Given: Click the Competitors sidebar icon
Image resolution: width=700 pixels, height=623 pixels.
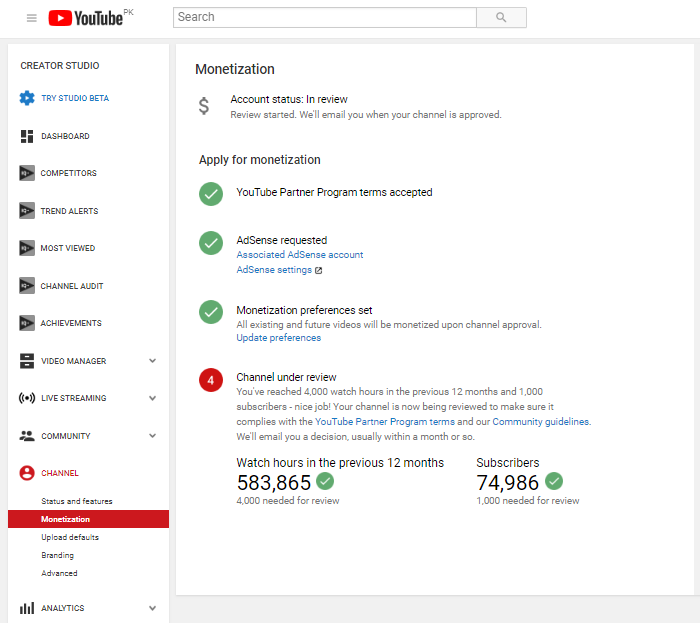Looking at the screenshot, I should pyautogui.click(x=27, y=173).
